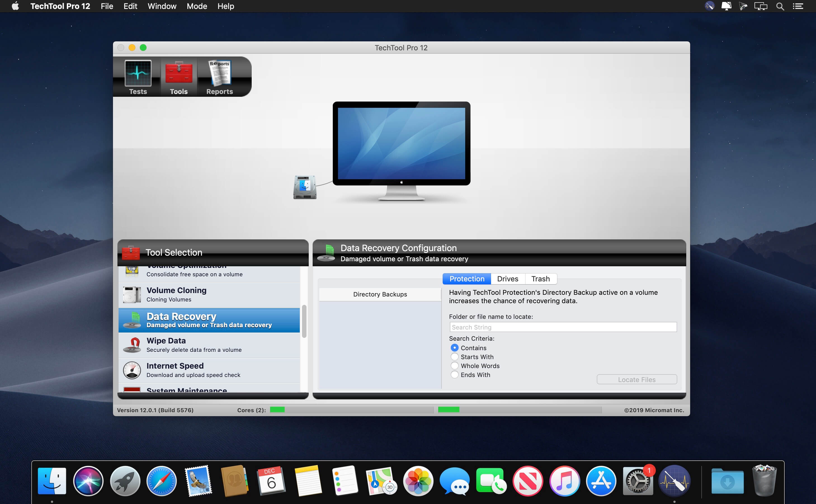Launch Siri from the Dock
This screenshot has width=816, height=504.
pyautogui.click(x=88, y=481)
